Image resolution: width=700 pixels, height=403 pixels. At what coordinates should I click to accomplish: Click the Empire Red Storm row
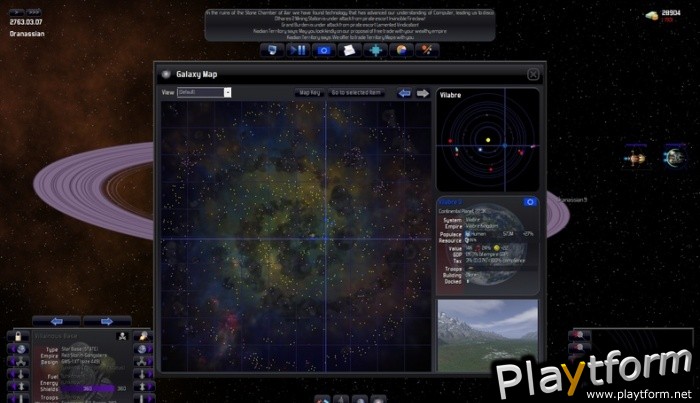click(74, 356)
